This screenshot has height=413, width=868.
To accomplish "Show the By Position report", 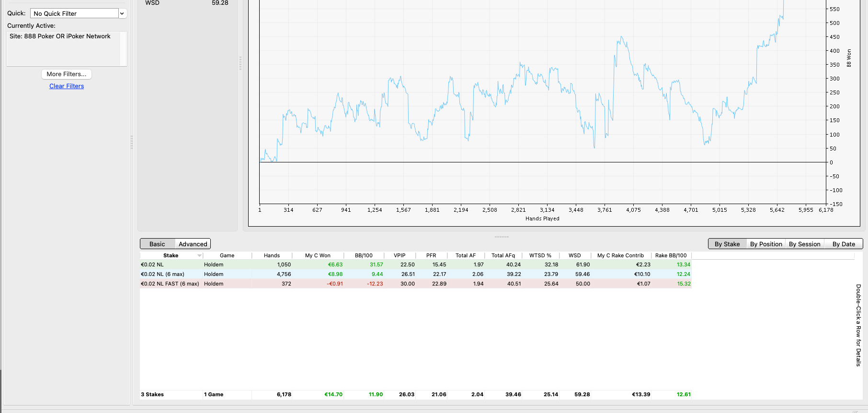I will [766, 244].
